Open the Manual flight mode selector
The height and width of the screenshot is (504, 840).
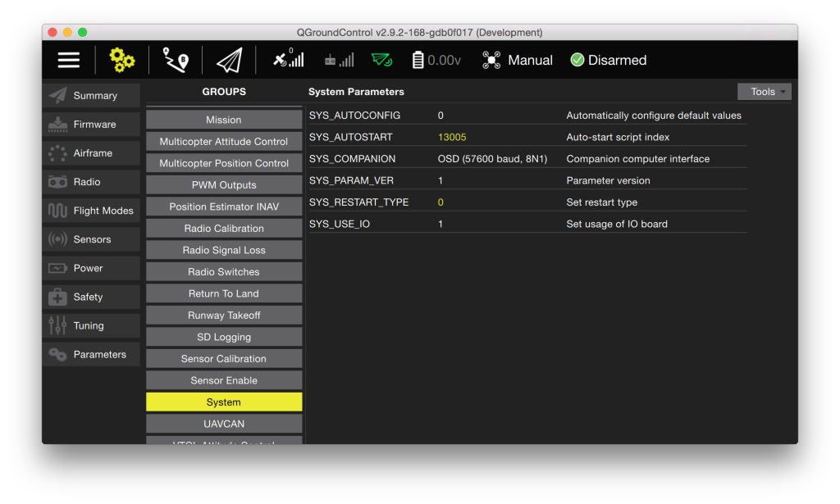click(x=530, y=60)
